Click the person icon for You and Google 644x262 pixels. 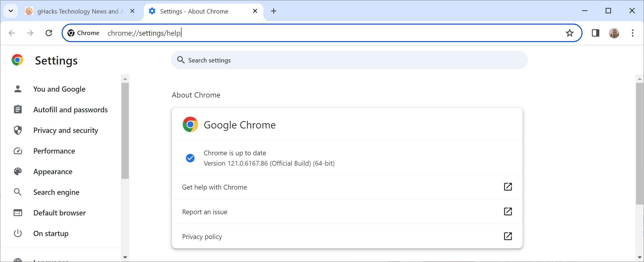point(18,89)
